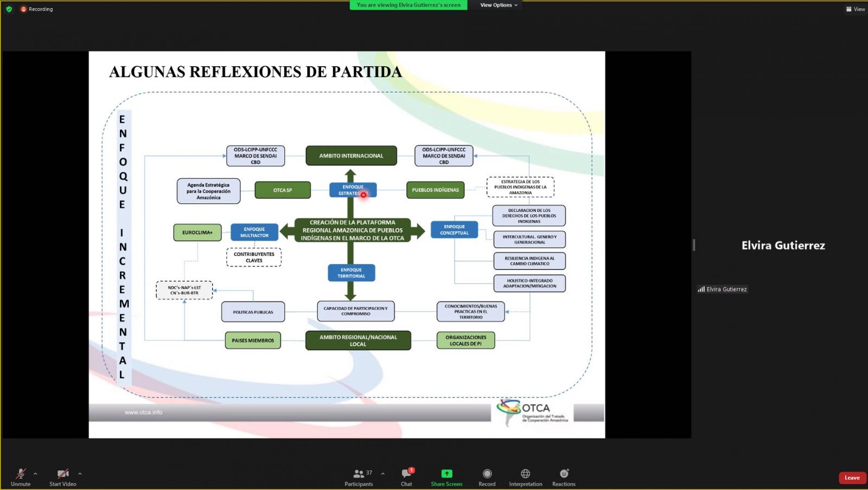868x490 pixels.
Task: Open the Chat panel
Action: (x=406, y=474)
